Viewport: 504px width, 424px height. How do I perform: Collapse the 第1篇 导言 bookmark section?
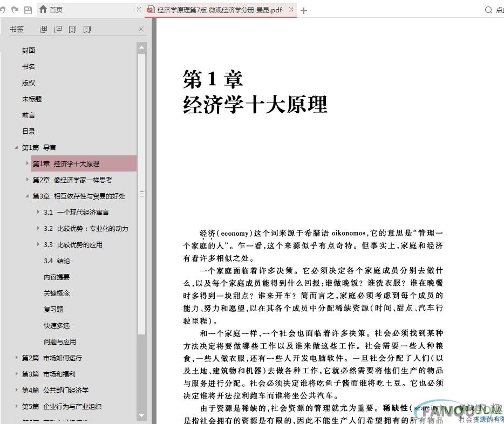(17, 147)
